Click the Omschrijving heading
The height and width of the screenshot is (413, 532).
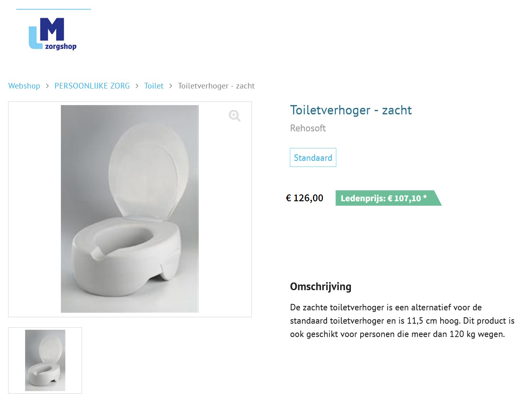click(321, 287)
